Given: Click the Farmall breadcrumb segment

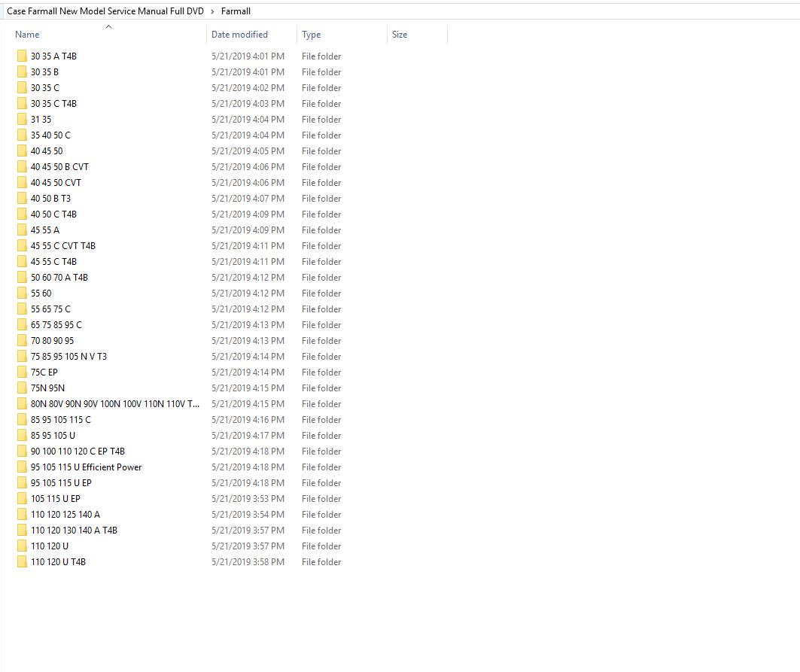Looking at the screenshot, I should pos(236,11).
